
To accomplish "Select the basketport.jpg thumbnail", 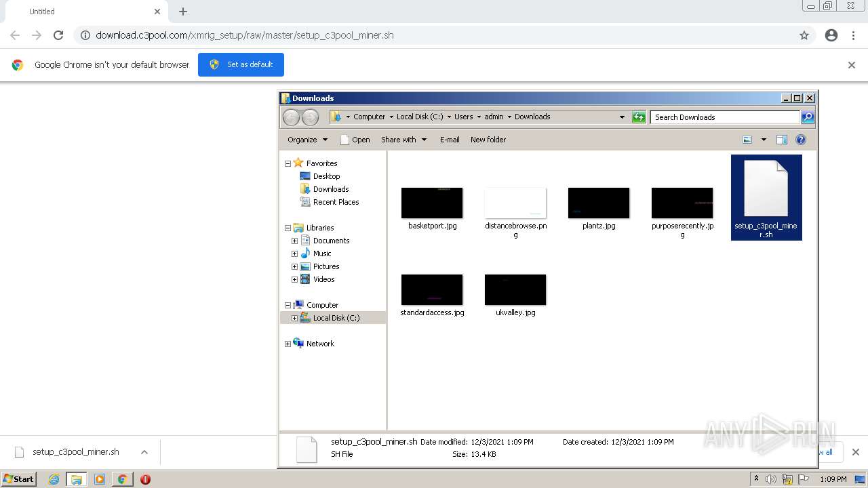I will (432, 203).
